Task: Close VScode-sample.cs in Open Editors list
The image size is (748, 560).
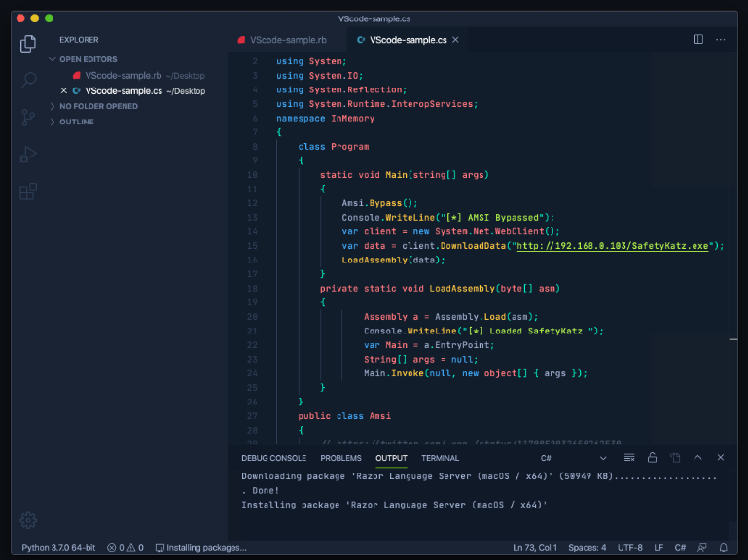Action: [64, 90]
